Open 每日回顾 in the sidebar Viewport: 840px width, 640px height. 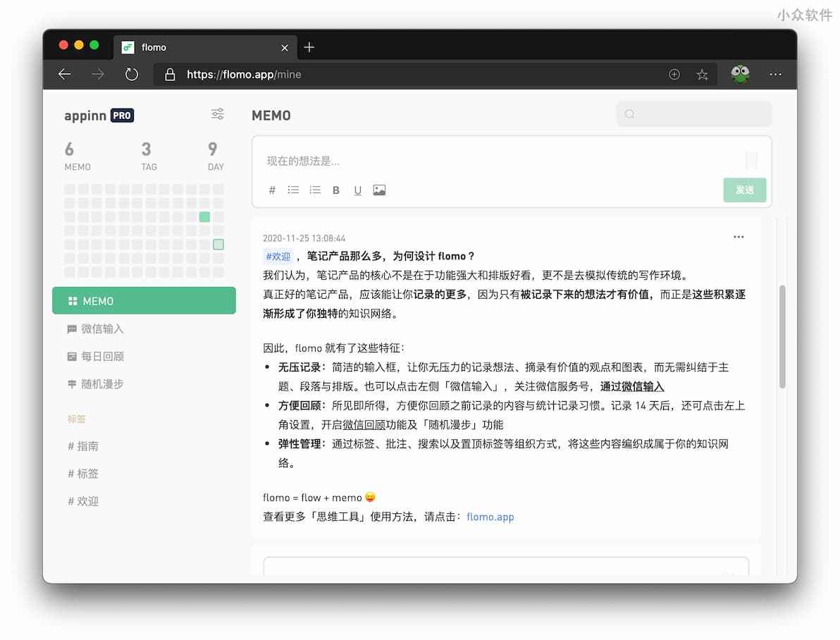[x=101, y=357]
